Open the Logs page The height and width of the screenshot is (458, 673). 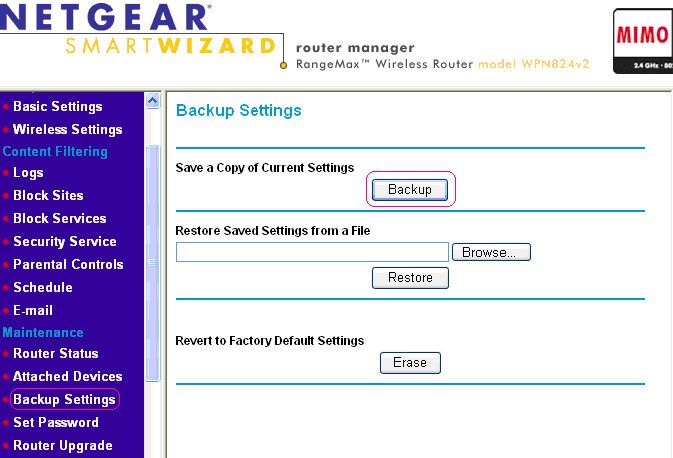coord(28,173)
